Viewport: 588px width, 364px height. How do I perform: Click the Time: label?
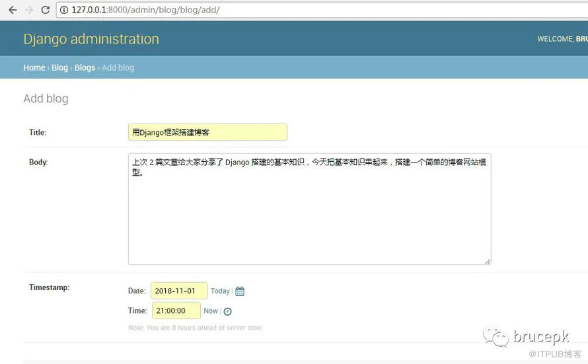[x=137, y=310]
